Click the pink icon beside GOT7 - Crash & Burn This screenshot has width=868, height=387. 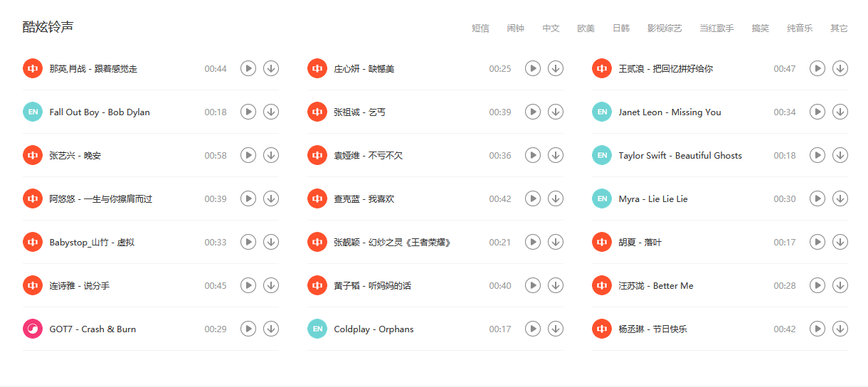coord(33,329)
